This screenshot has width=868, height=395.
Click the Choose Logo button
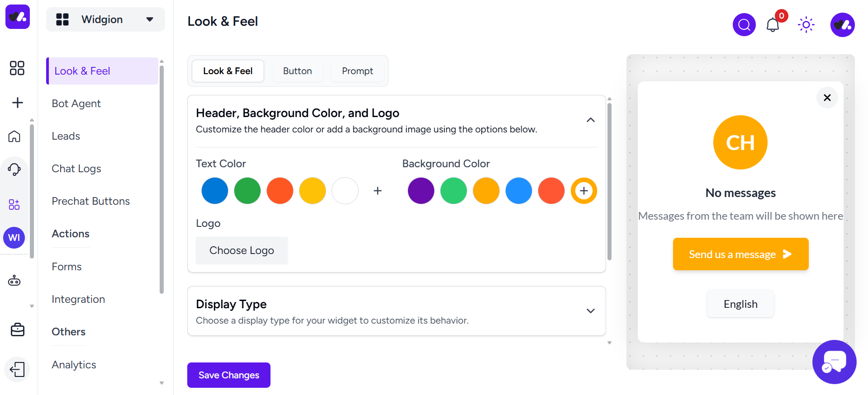(x=242, y=250)
